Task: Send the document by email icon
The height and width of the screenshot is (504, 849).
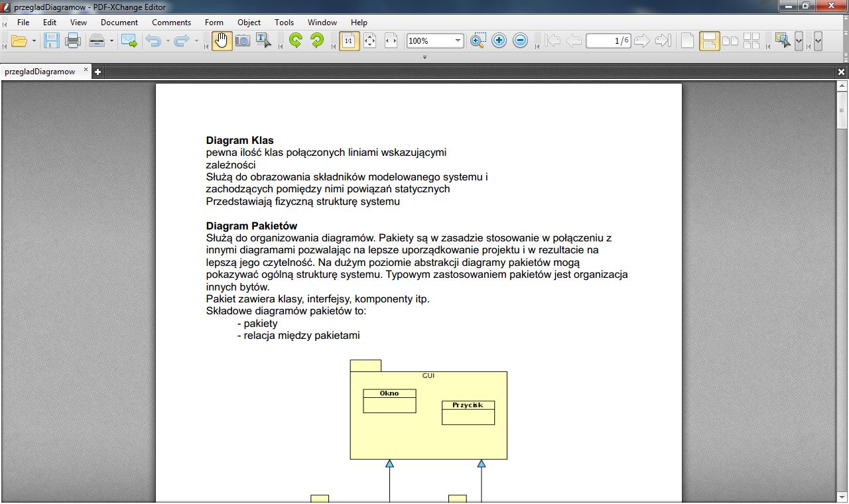Action: click(x=129, y=41)
